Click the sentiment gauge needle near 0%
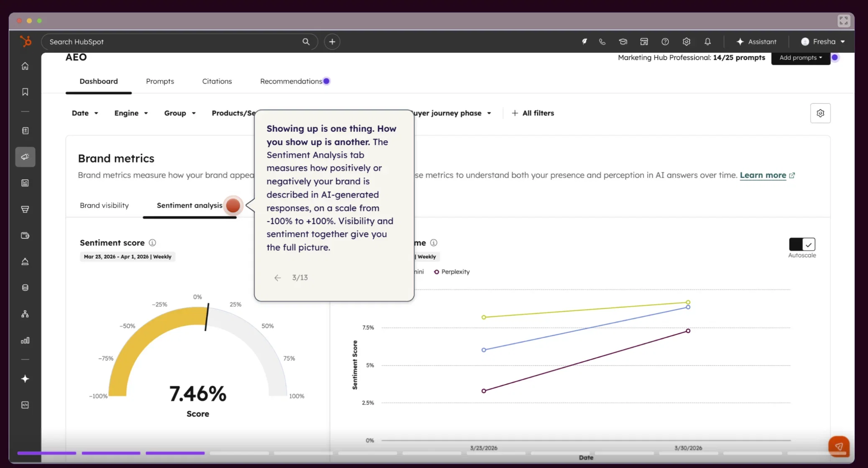This screenshot has height=468, width=868. tap(207, 317)
